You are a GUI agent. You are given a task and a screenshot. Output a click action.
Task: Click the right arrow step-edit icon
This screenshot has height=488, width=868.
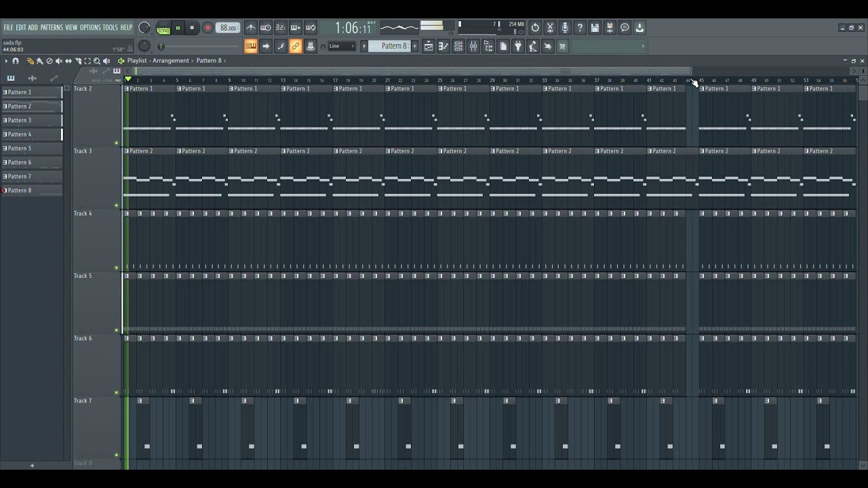pyautogui.click(x=266, y=46)
